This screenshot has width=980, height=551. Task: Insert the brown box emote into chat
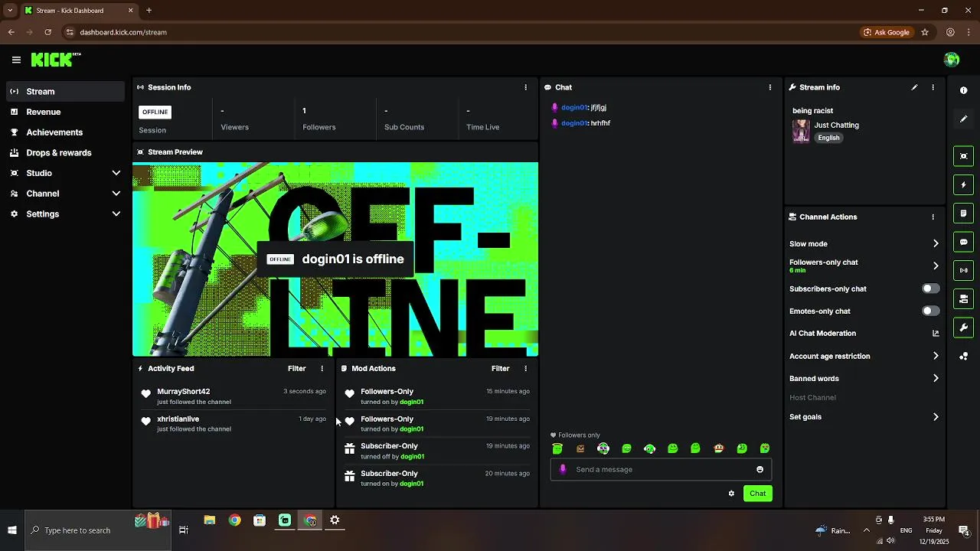[x=580, y=448]
